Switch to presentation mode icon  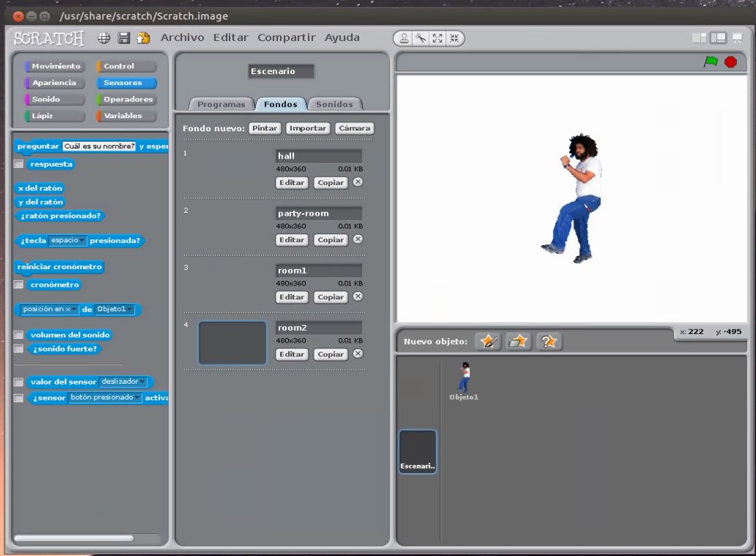pos(736,38)
